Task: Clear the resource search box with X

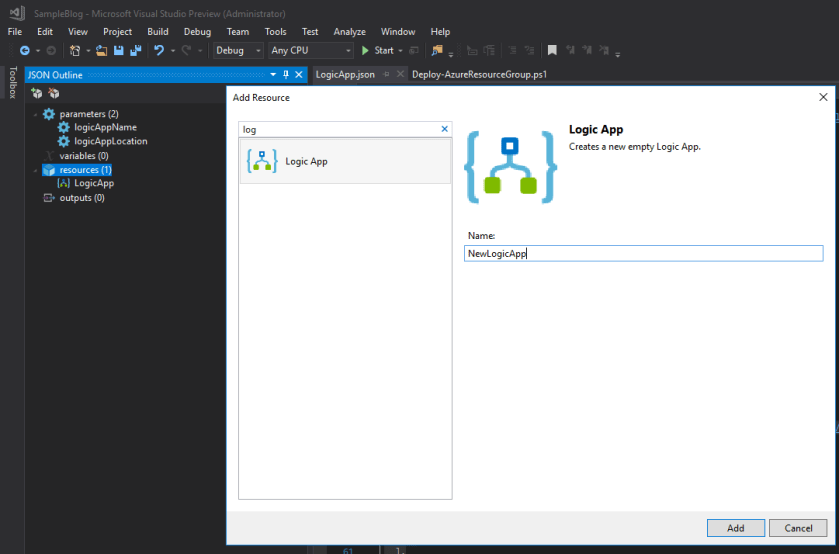Action: click(445, 129)
